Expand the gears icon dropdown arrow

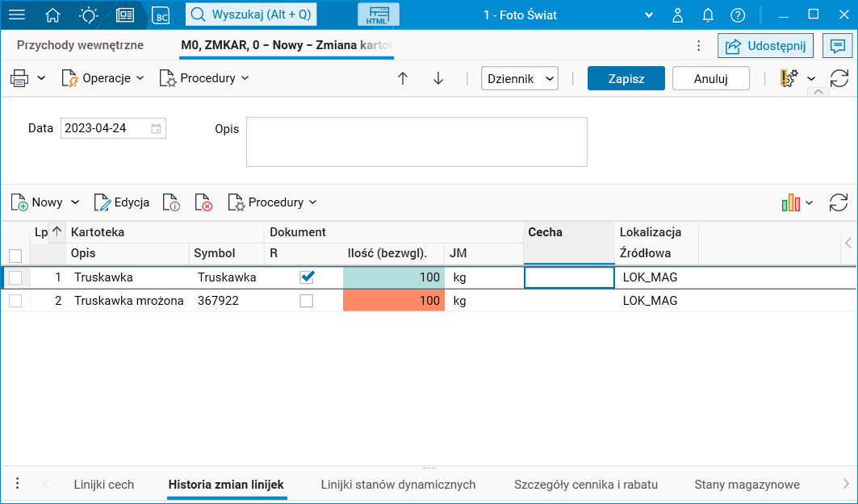point(811,79)
